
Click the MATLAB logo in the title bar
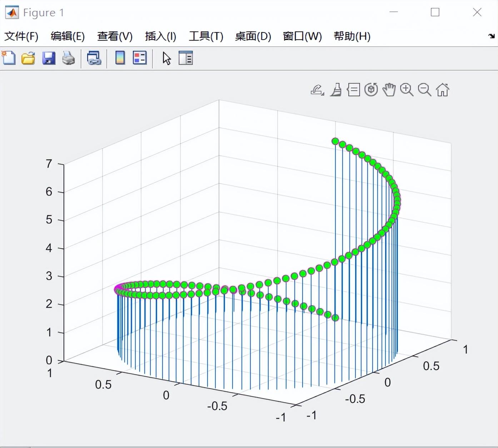coord(12,13)
